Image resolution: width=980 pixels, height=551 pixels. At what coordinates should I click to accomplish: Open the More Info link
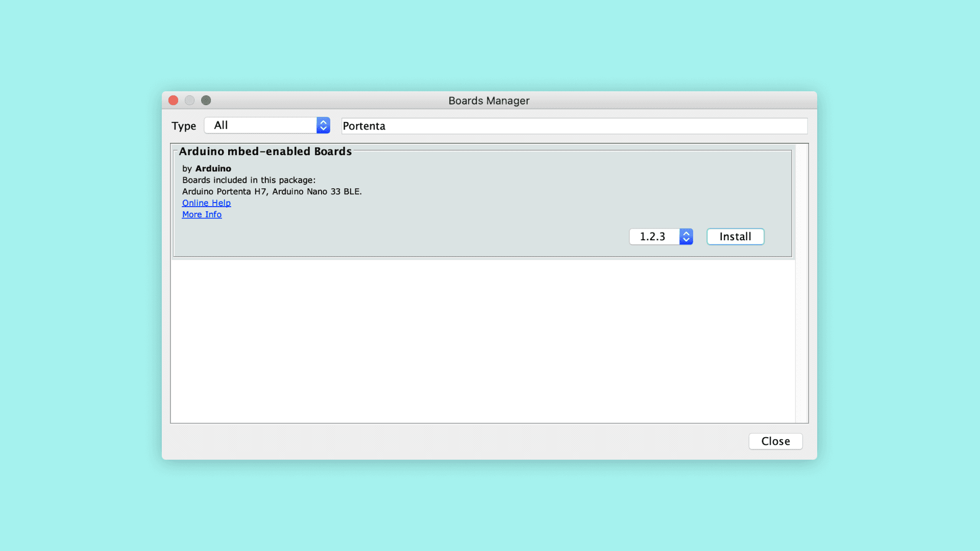point(202,215)
